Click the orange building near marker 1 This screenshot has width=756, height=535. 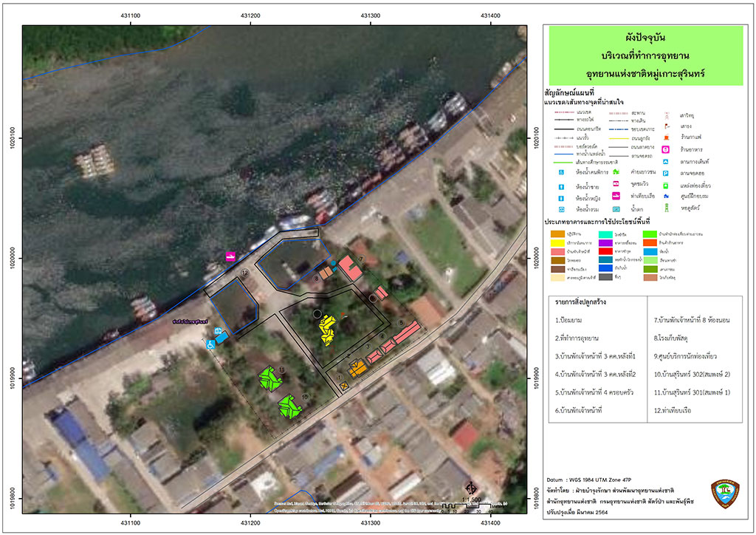tap(358, 367)
